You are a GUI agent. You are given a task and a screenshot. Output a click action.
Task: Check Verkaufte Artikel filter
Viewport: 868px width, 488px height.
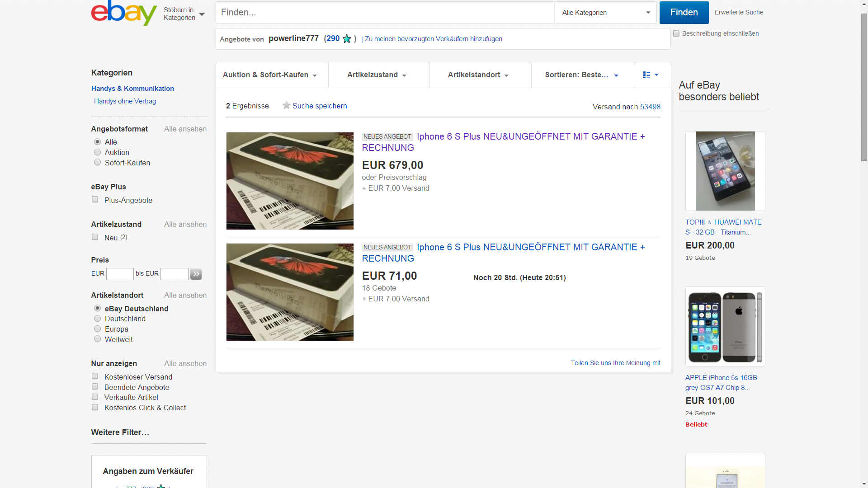point(95,397)
